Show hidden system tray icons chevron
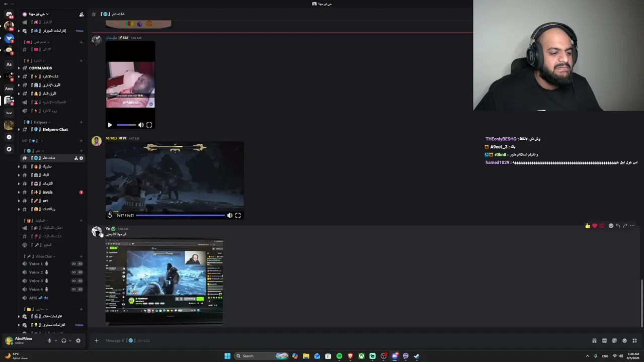Viewport: 644px width, 362px height. coord(587,356)
